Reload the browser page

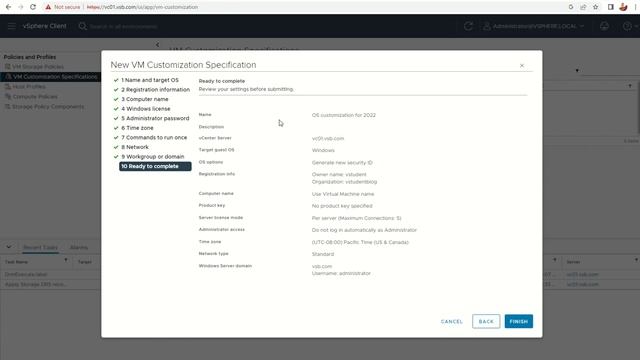[33, 7]
